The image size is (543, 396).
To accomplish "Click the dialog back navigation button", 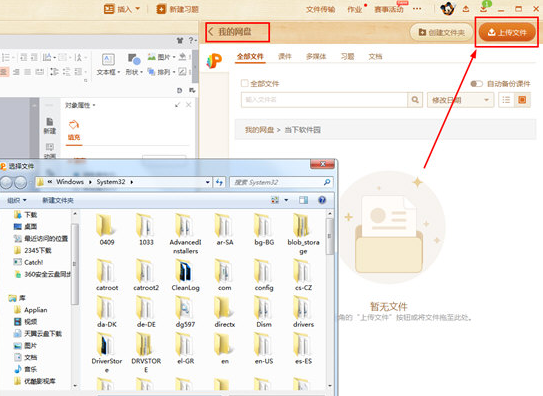I will 6,182.
